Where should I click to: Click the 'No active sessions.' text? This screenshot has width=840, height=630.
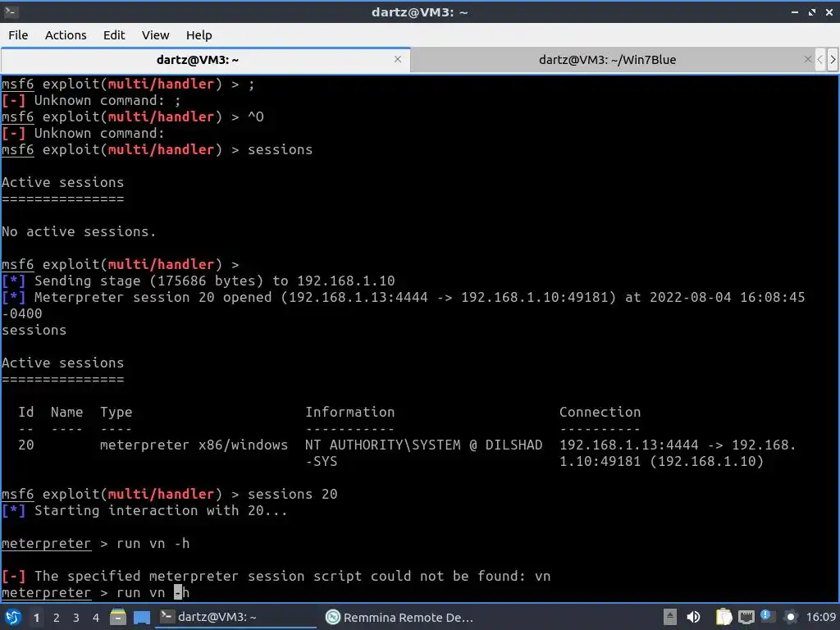(79, 231)
